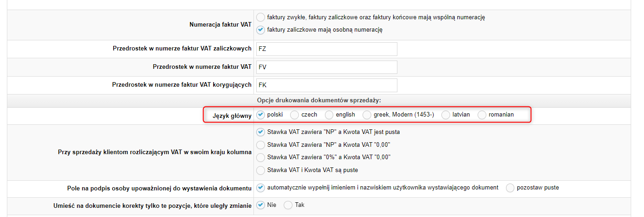Click the 'Język główny' label
This screenshot has width=644, height=217.
pos(232,116)
